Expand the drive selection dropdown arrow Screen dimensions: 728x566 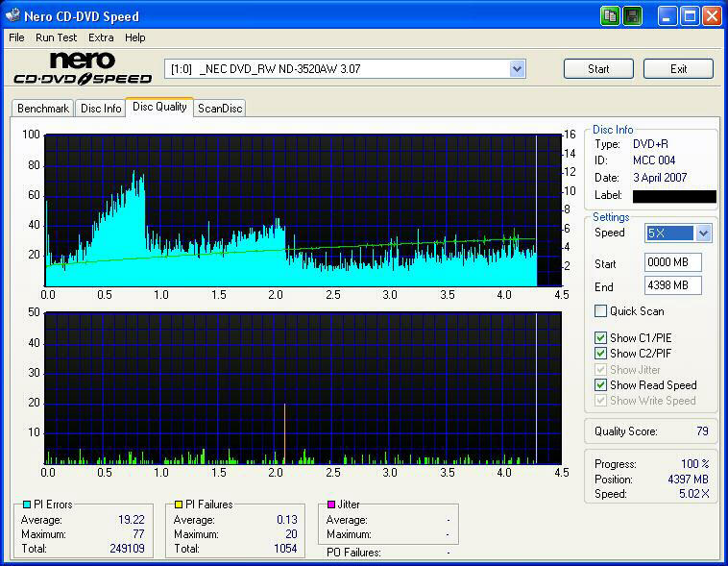518,69
